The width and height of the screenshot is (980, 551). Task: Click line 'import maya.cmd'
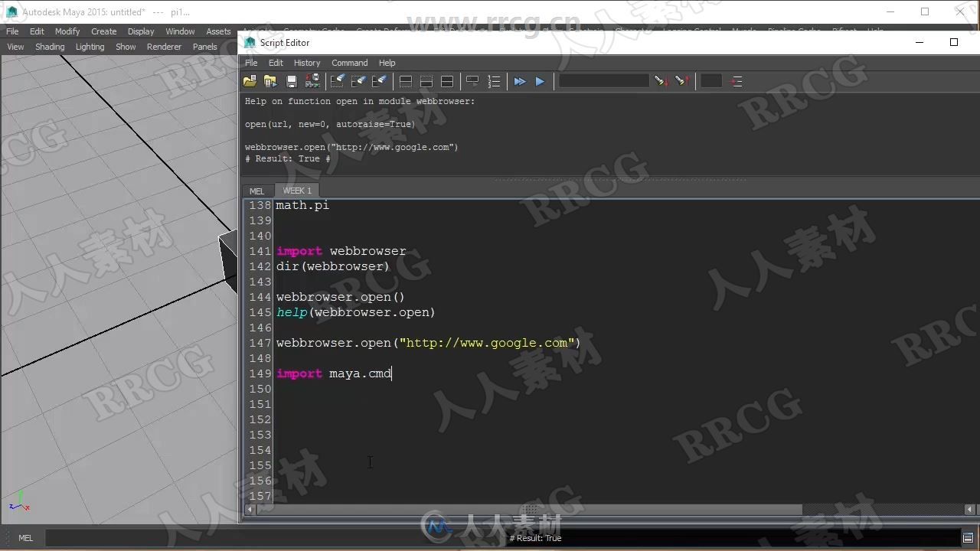334,373
